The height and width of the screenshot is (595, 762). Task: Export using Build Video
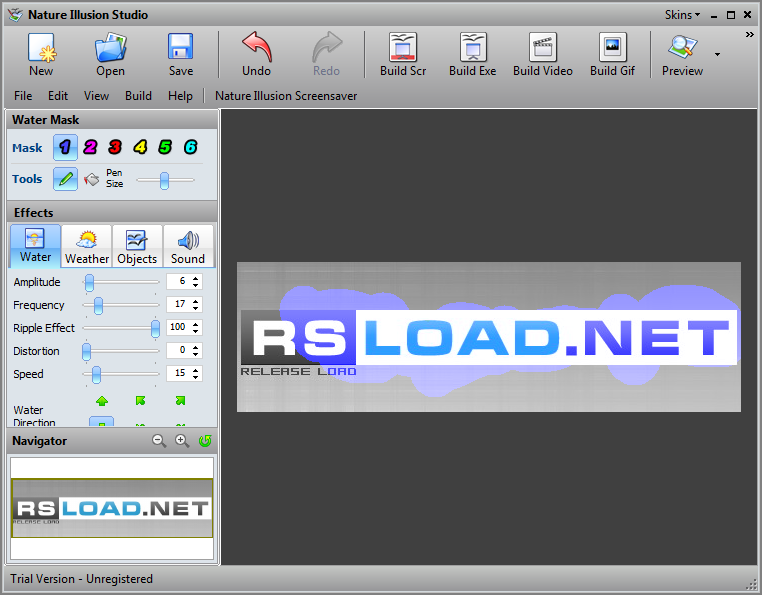click(543, 54)
